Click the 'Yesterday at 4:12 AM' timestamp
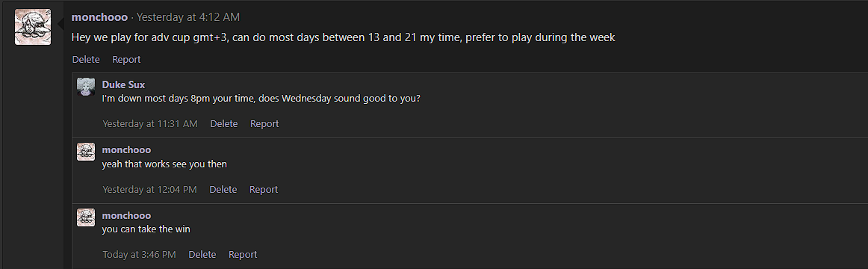Viewport: 868px width, 269px height. (187, 17)
